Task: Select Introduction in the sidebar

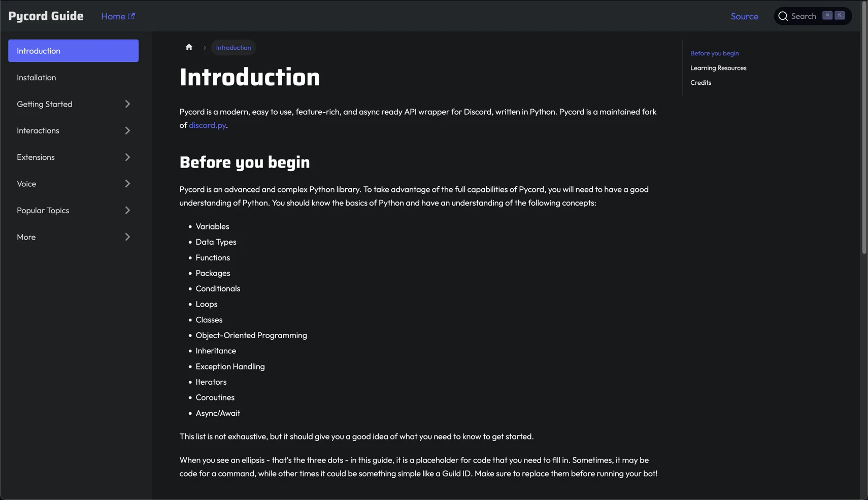Action: [73, 50]
